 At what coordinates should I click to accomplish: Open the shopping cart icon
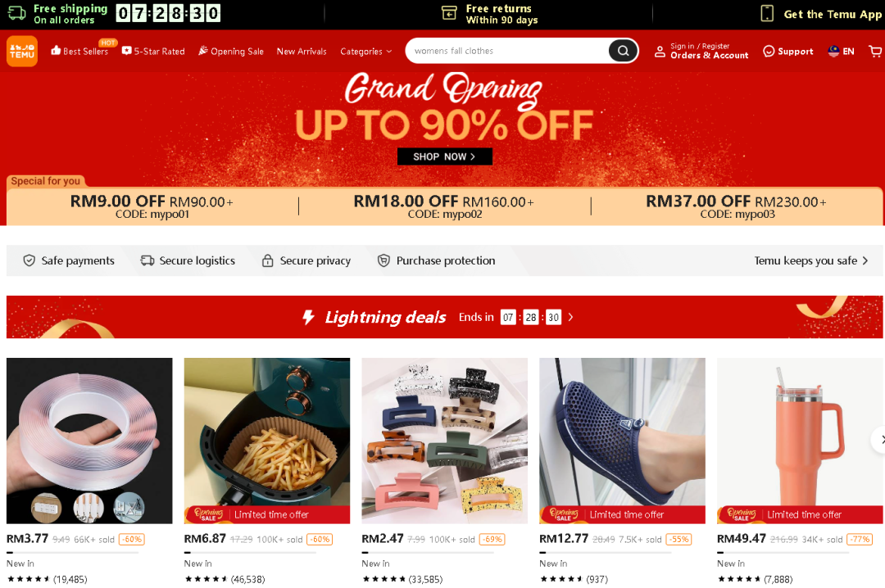click(x=875, y=52)
